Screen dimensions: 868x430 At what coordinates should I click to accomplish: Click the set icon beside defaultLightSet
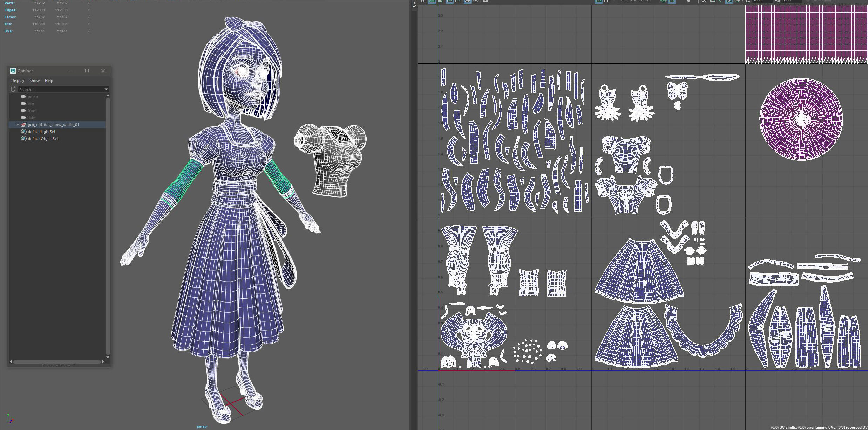click(24, 132)
